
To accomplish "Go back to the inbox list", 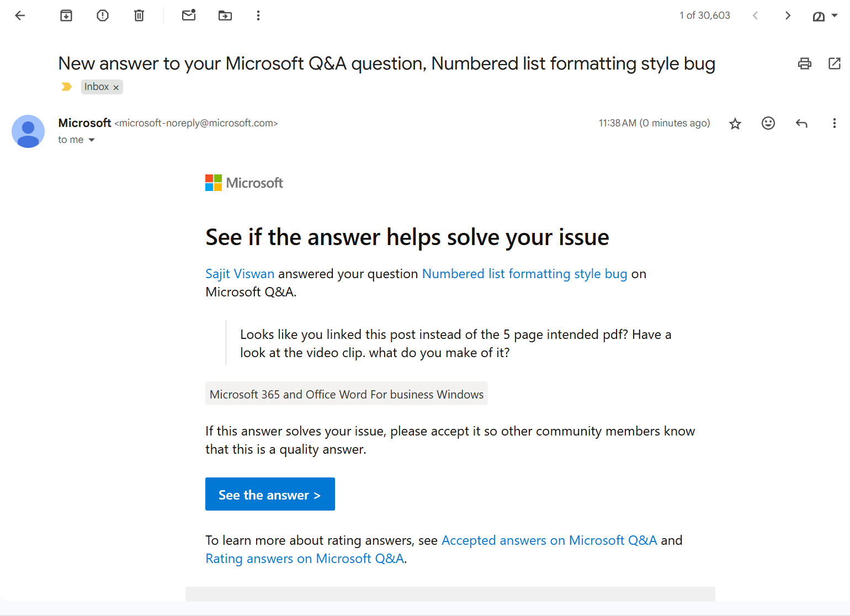I will (x=20, y=15).
